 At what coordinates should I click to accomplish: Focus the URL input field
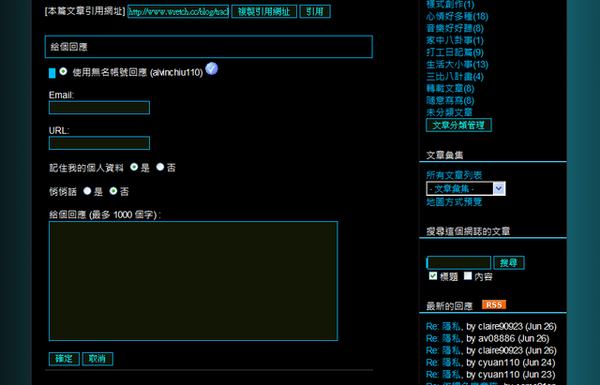(x=99, y=143)
